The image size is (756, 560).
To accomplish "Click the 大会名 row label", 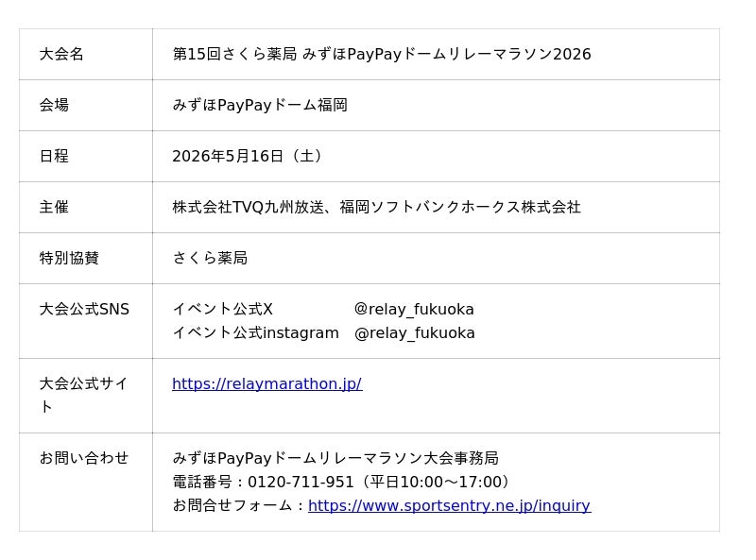I will [x=61, y=54].
